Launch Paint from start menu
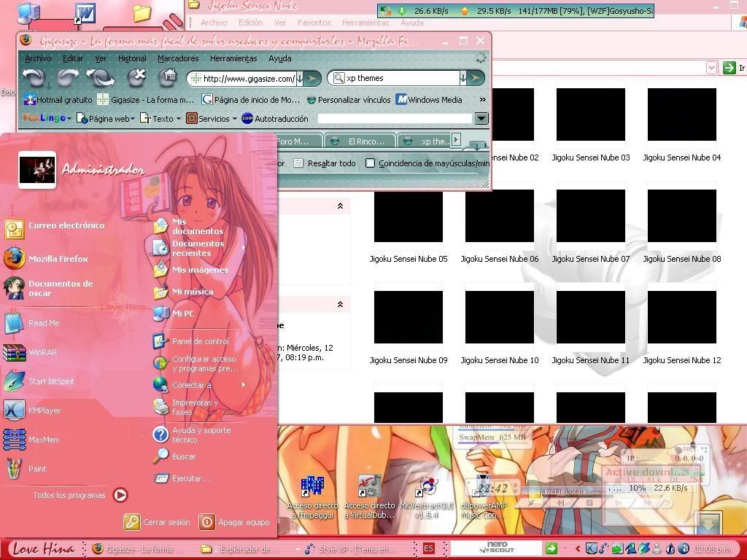The image size is (747, 560). click(x=25, y=469)
